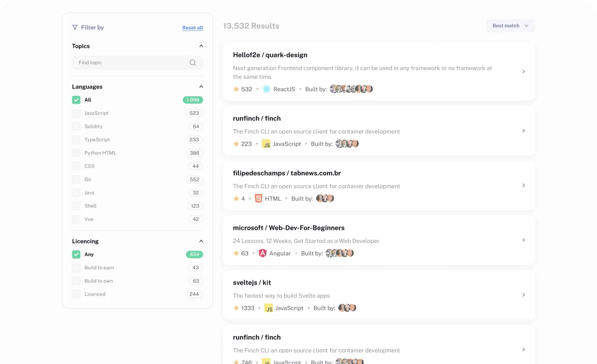597x364 pixels.
Task: Open Hellof2e / quark-design repository title
Action: click(270, 55)
